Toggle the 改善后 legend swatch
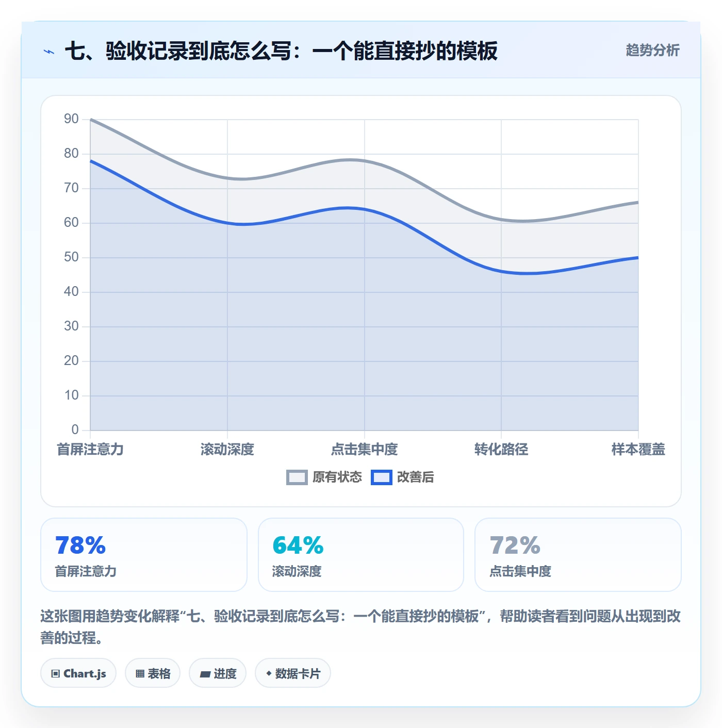The height and width of the screenshot is (728, 722). [x=382, y=477]
